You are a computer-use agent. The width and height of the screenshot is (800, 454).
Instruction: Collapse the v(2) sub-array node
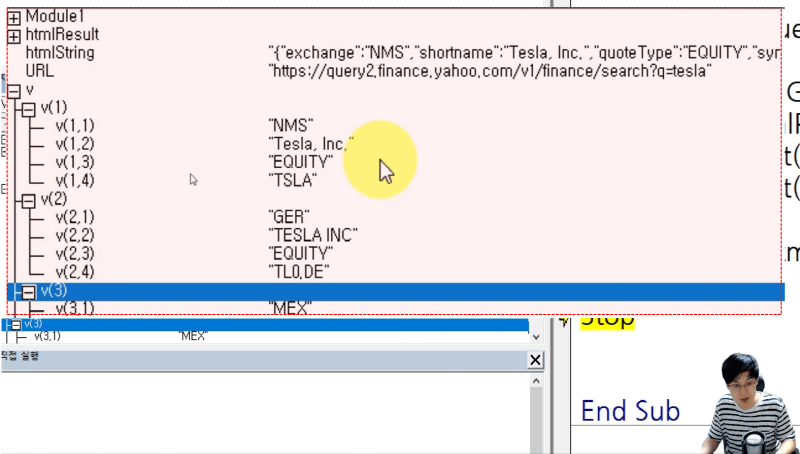coord(29,199)
